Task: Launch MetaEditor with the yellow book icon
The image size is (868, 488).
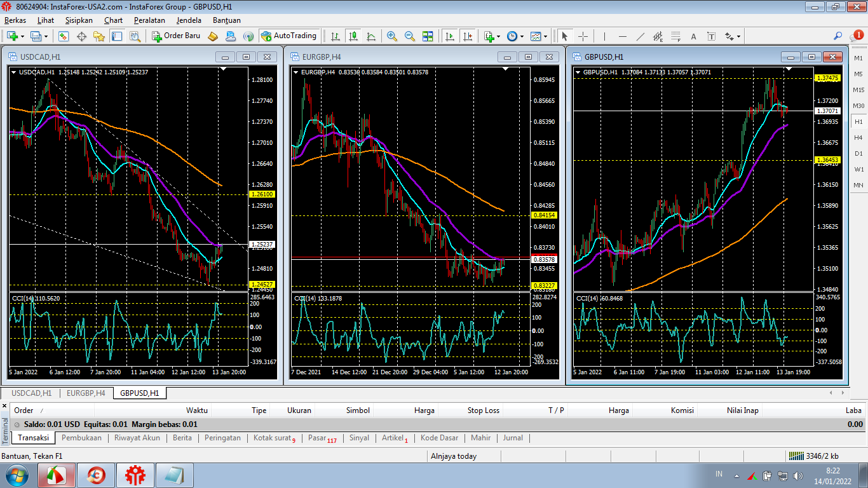Action: pyautogui.click(x=213, y=36)
